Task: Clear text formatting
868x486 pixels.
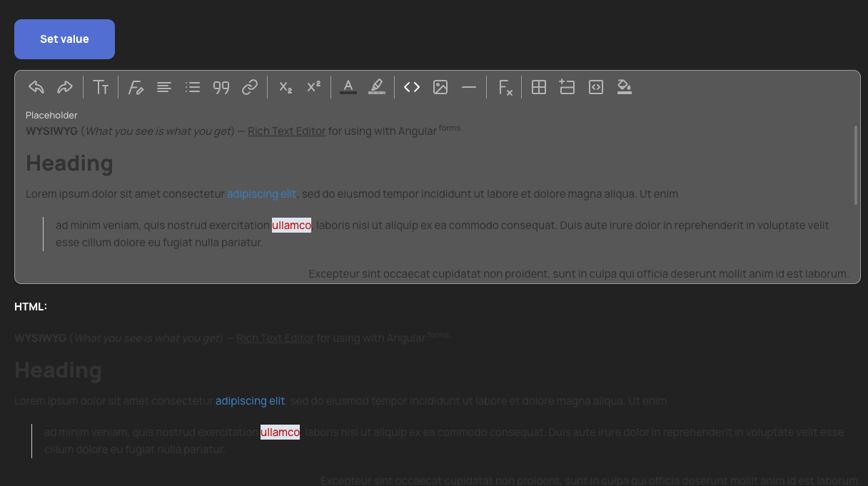Action: 504,87
